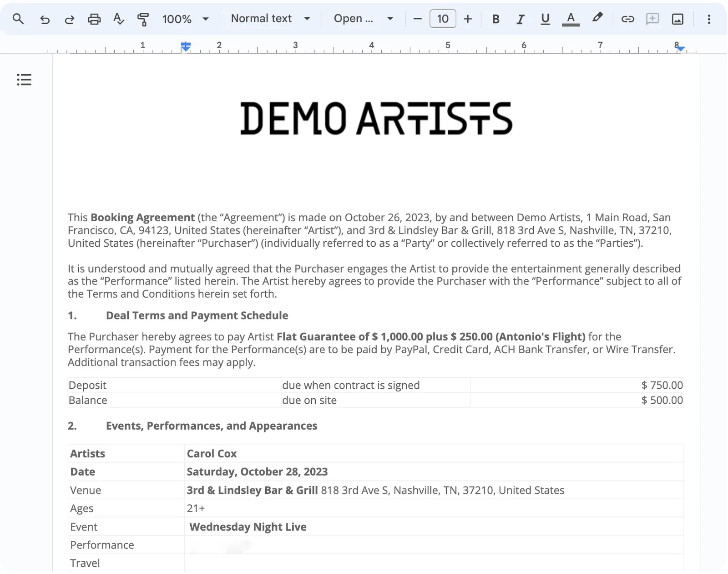The image size is (728, 574).
Task: Undo the last action
Action: click(x=45, y=19)
